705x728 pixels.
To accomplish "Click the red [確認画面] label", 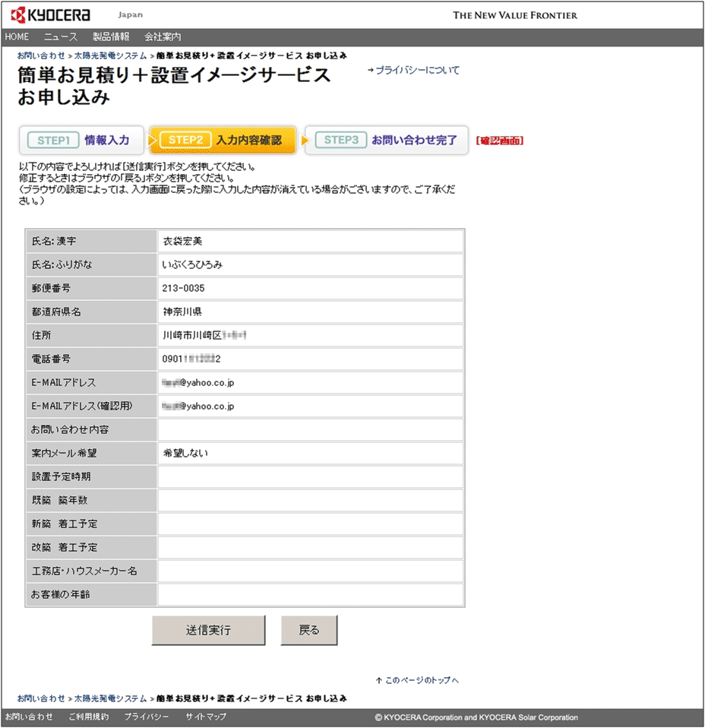I will [500, 141].
